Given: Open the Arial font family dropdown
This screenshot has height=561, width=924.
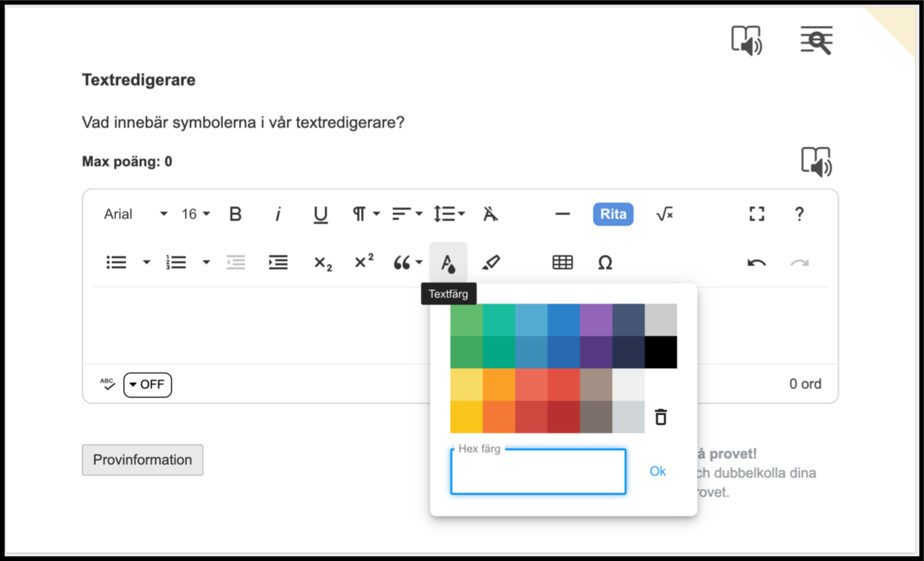Looking at the screenshot, I should pyautogui.click(x=135, y=214).
